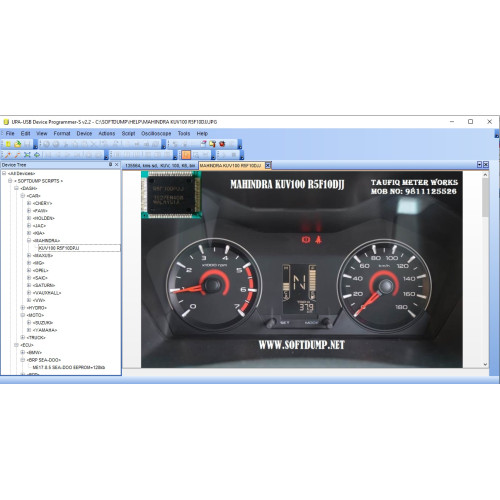
Task: Expand the TRUCK tree node
Action: pyautogui.click(x=23, y=338)
